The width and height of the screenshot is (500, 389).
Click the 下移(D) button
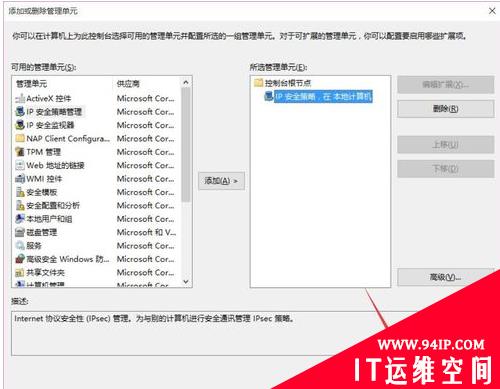(445, 169)
